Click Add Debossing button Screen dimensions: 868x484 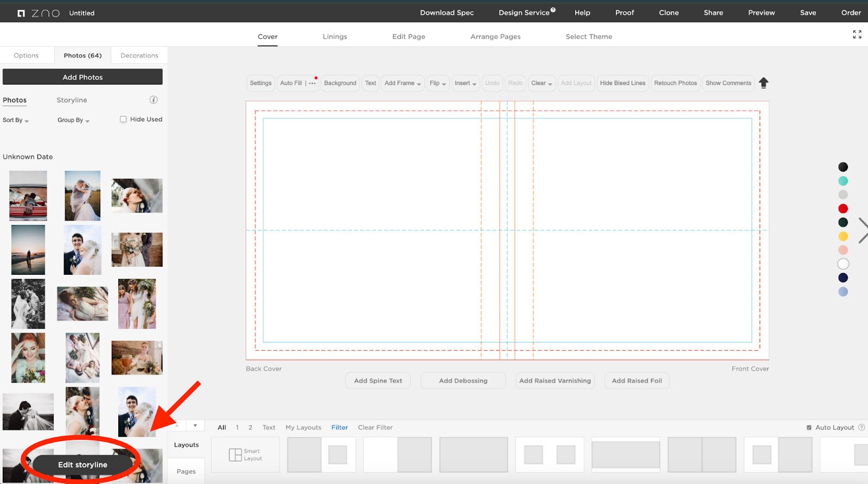[x=463, y=380]
